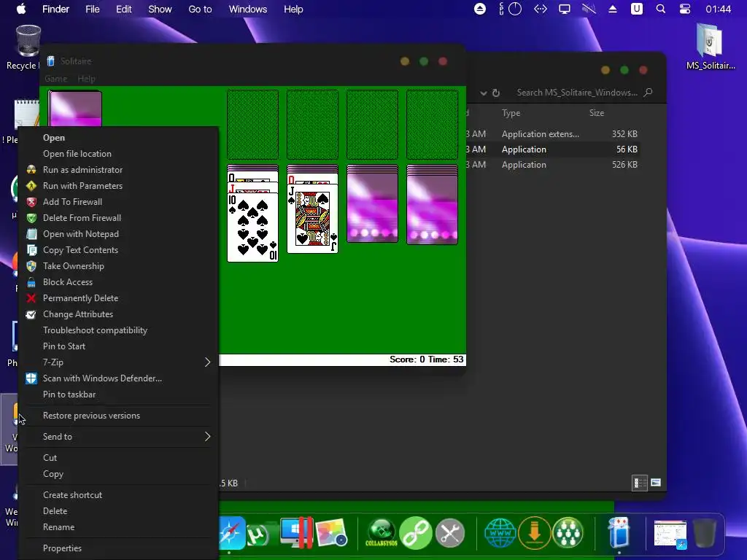Click the muted sound menu bar icon
747x560 pixels.
click(589, 9)
